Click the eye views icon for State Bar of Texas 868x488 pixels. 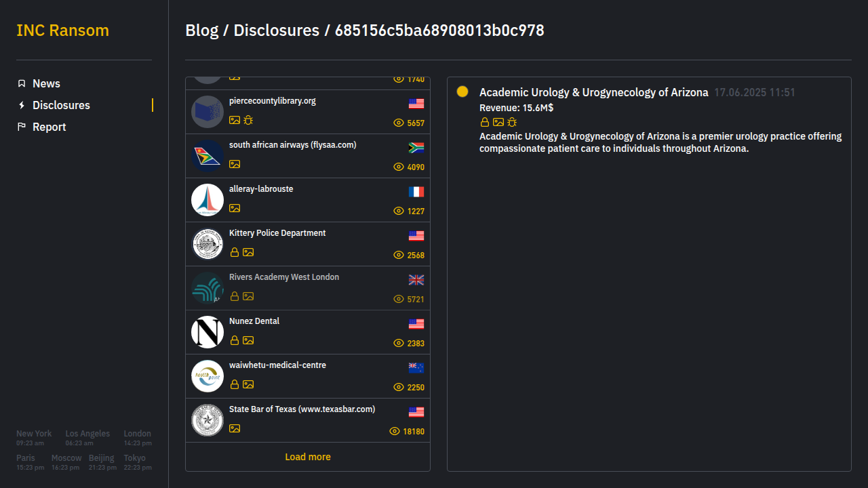pyautogui.click(x=395, y=431)
